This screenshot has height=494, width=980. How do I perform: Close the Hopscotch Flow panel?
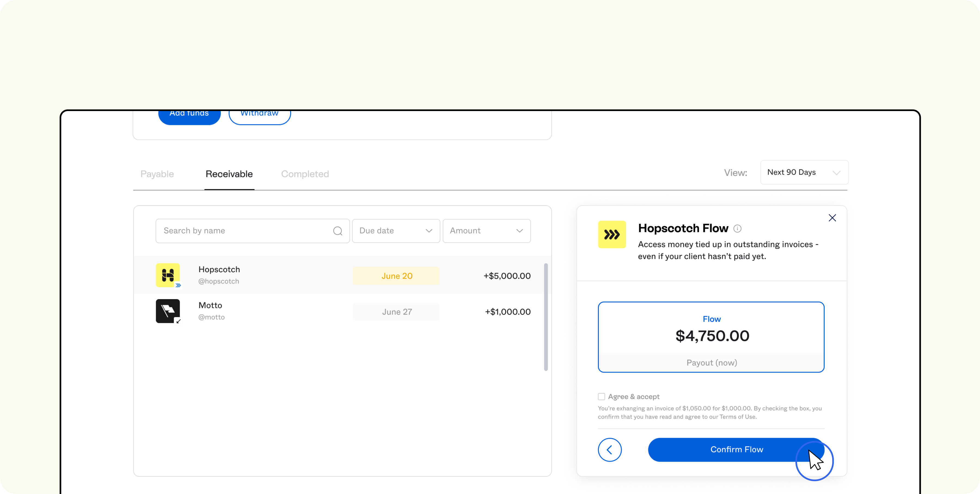832,218
